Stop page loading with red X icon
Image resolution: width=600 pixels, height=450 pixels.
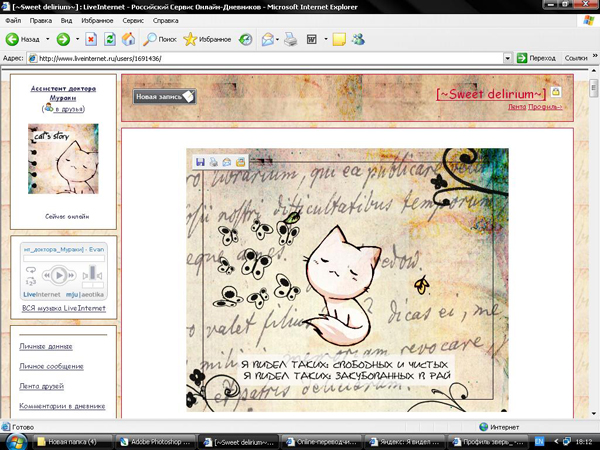[91, 39]
